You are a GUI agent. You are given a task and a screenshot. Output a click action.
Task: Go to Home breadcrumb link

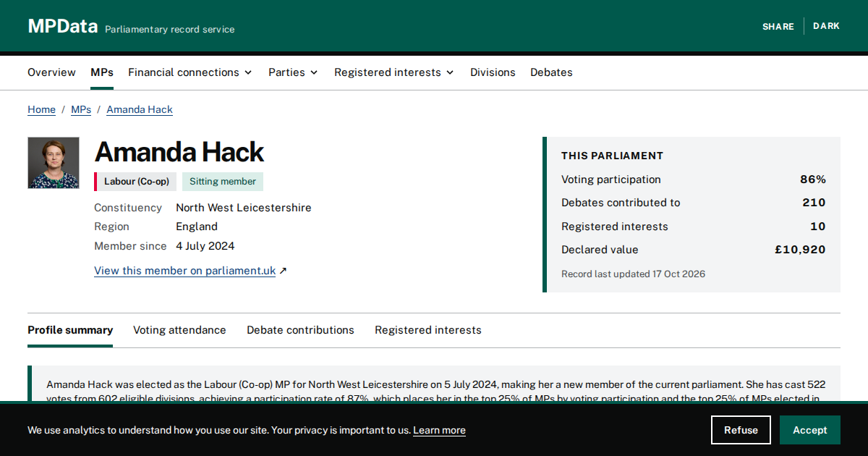(x=41, y=109)
